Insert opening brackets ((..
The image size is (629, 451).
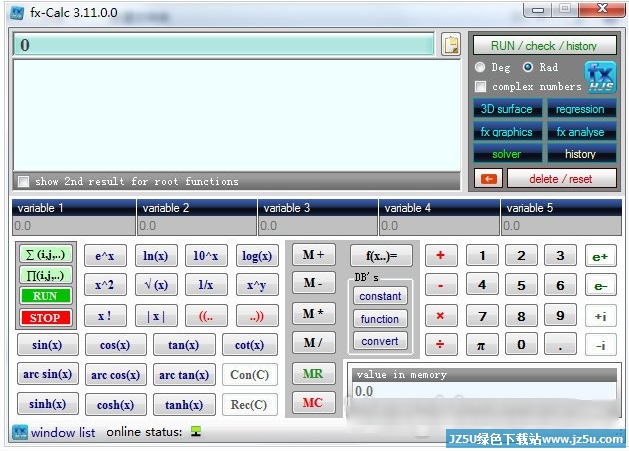pyautogui.click(x=206, y=316)
